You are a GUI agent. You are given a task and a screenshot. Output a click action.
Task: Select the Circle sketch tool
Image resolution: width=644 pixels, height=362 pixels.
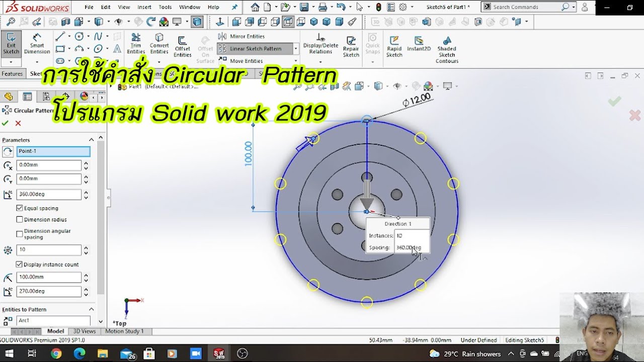(x=79, y=36)
